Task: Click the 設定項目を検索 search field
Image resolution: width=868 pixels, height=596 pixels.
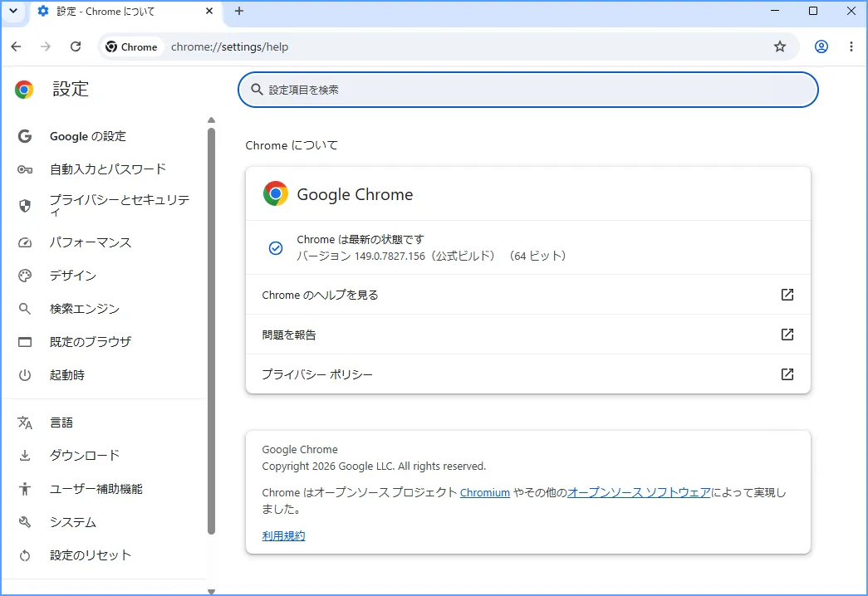Action: point(527,90)
